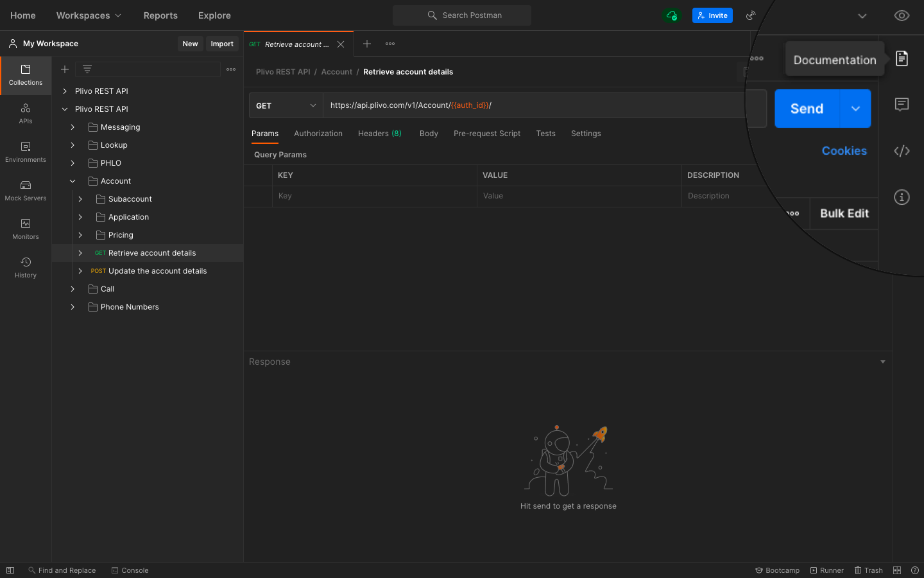Click the request URL input field
Viewport: 924px width, 578px height.
coord(533,105)
